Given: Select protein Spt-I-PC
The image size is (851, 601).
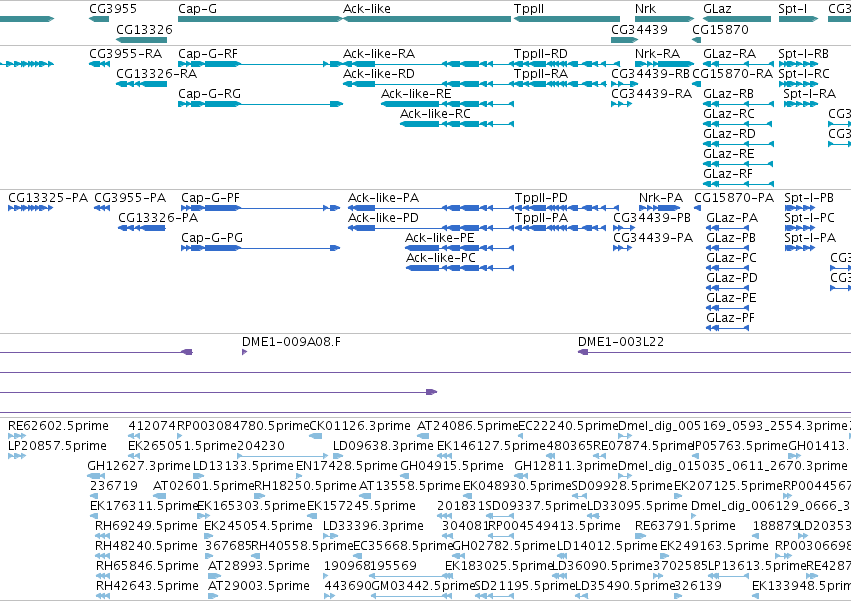Looking at the screenshot, I should (x=809, y=218).
